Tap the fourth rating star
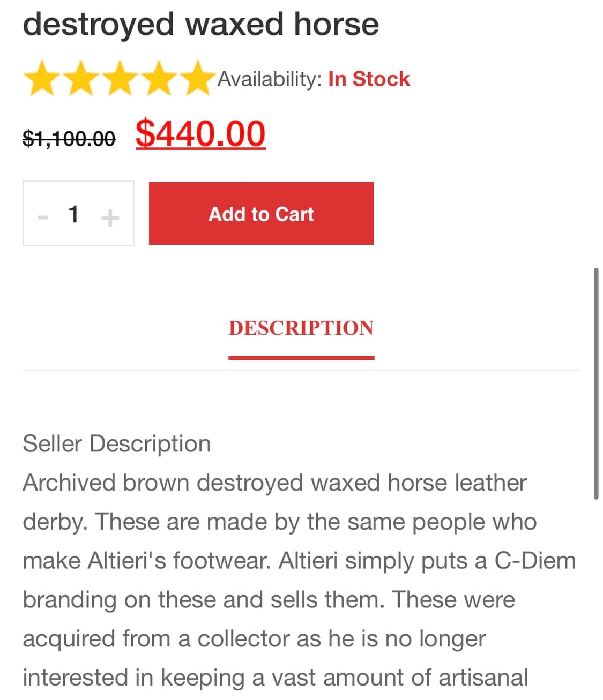The width and height of the screenshot is (603, 700). (159, 79)
